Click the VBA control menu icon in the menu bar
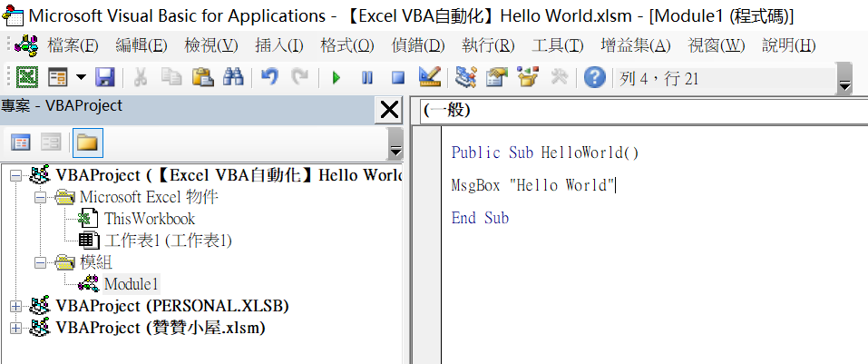868x364 pixels. click(25, 44)
